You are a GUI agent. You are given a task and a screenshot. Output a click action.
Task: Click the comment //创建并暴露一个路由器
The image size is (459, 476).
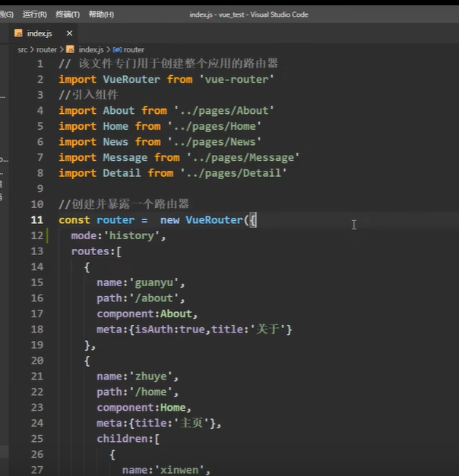(x=124, y=204)
